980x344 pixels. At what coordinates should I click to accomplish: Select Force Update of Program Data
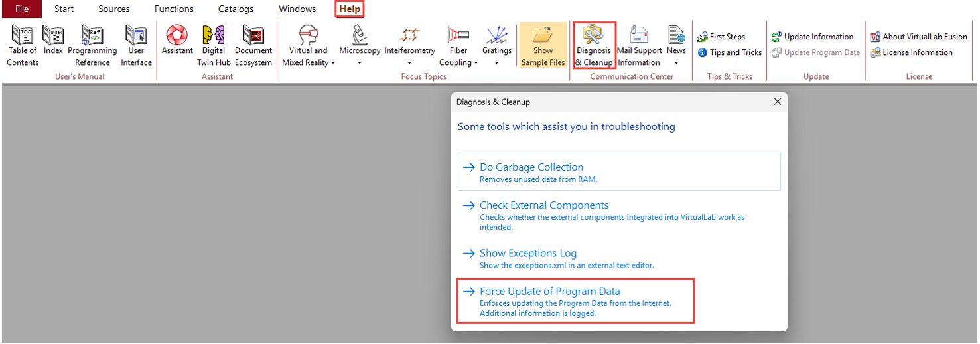[x=549, y=291]
